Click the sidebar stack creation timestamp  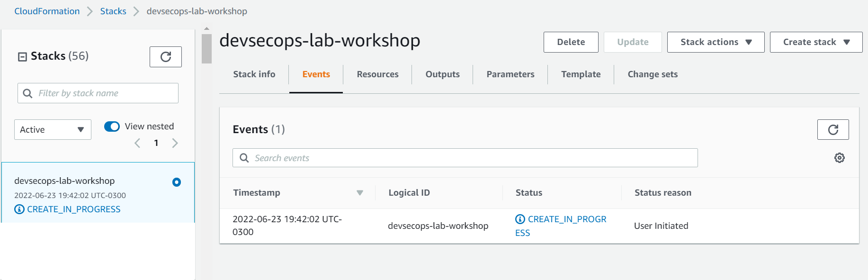click(x=70, y=195)
